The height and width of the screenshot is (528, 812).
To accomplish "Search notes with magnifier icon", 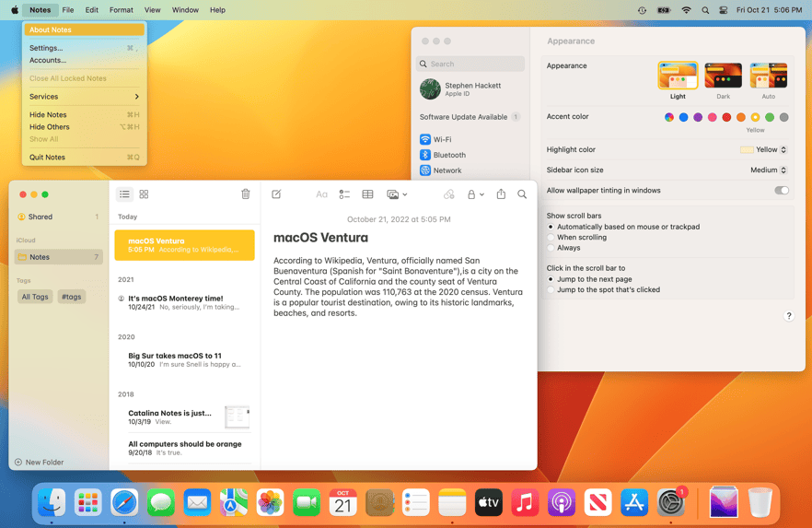I will (522, 194).
